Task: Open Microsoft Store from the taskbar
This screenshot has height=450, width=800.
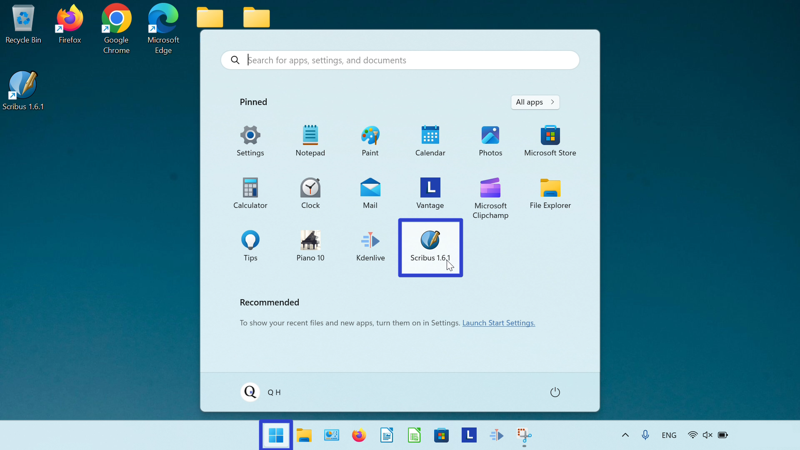Action: 441,435
